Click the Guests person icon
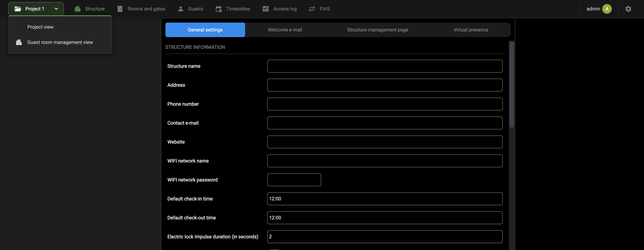Image resolution: width=644 pixels, height=250 pixels. coord(181,9)
